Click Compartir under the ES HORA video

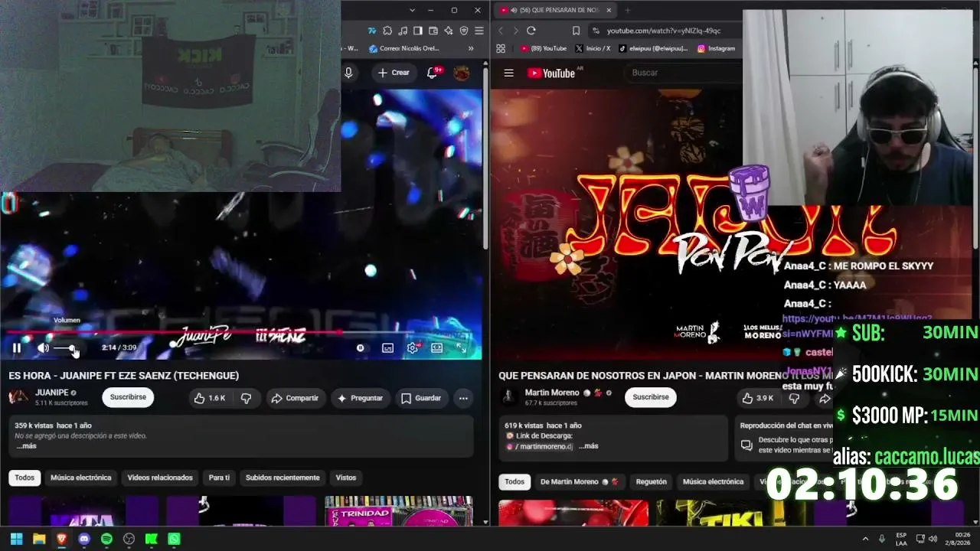[296, 398]
